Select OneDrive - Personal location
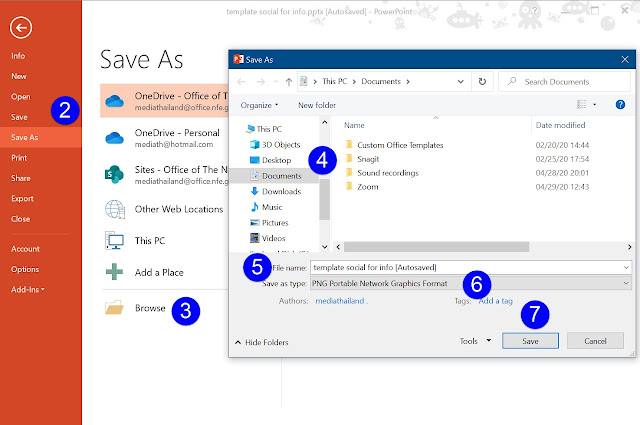The image size is (640, 425). tap(164, 138)
